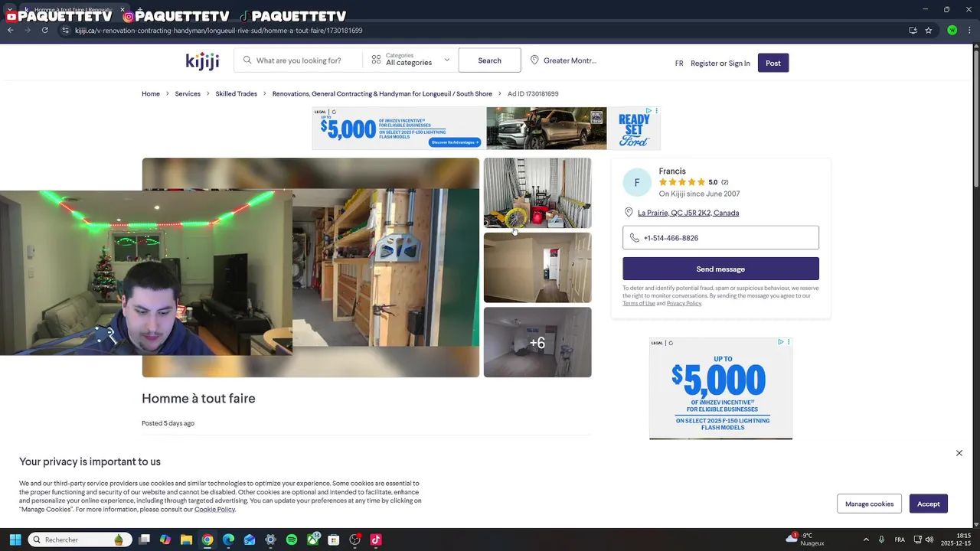Open Windows Start menu
This screenshot has height=551, width=980.
pos(15,540)
